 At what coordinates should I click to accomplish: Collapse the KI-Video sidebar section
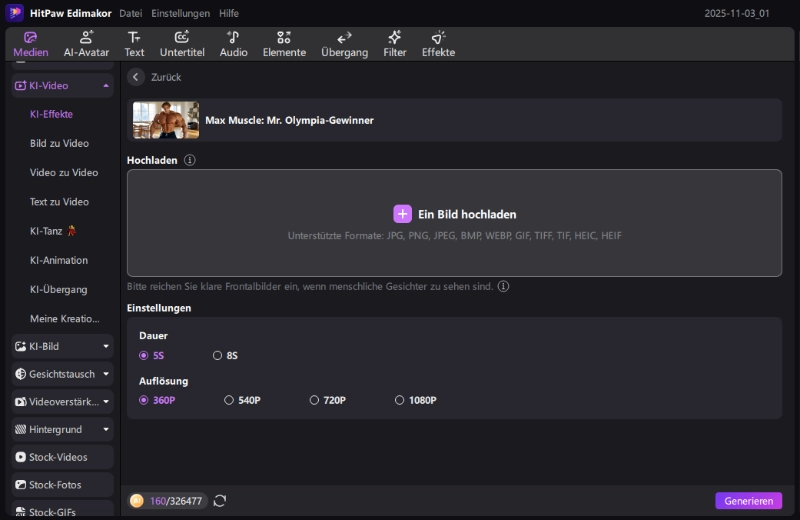click(106, 86)
